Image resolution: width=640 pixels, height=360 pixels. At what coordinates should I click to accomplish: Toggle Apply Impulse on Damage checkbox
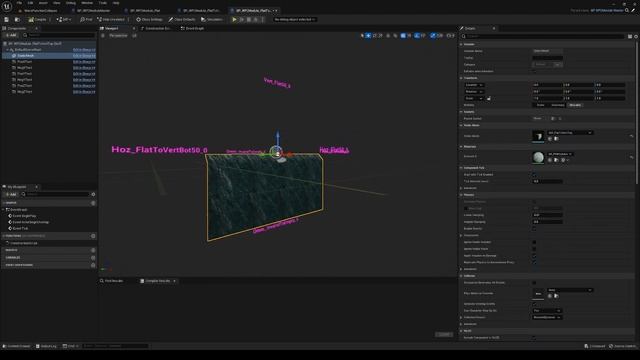pyautogui.click(x=534, y=256)
